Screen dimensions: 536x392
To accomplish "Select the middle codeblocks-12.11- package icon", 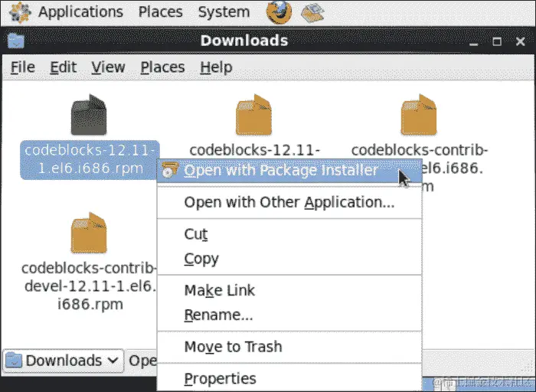I will [253, 115].
